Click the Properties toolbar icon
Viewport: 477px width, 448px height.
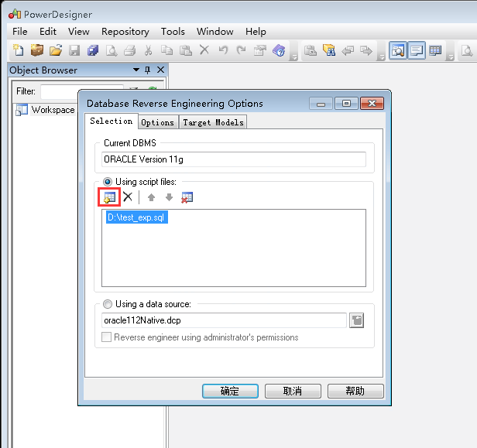[260, 50]
